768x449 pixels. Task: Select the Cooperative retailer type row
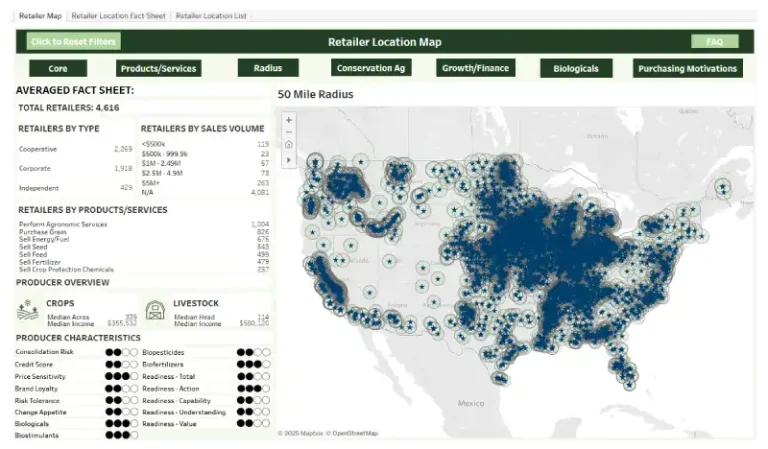click(75, 149)
